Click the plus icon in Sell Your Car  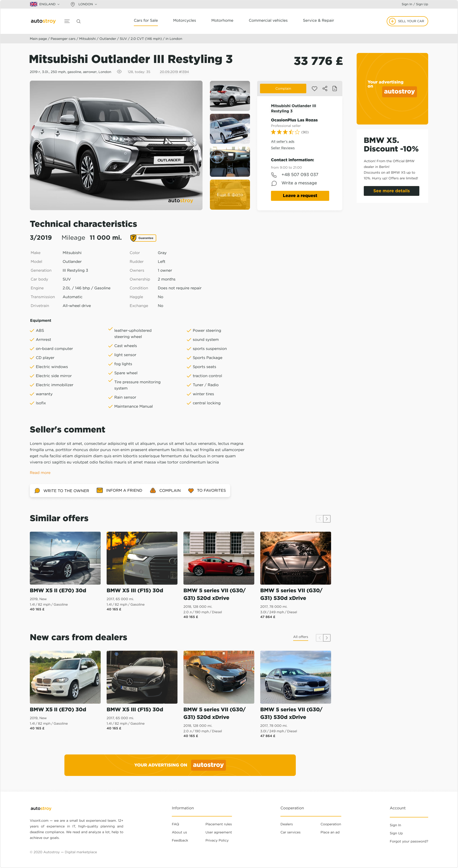click(x=392, y=21)
